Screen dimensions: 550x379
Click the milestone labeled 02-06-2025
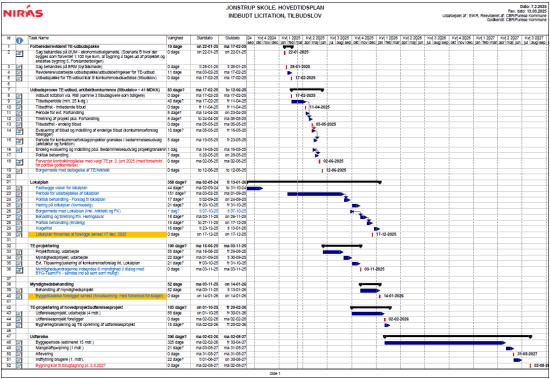click(x=320, y=162)
